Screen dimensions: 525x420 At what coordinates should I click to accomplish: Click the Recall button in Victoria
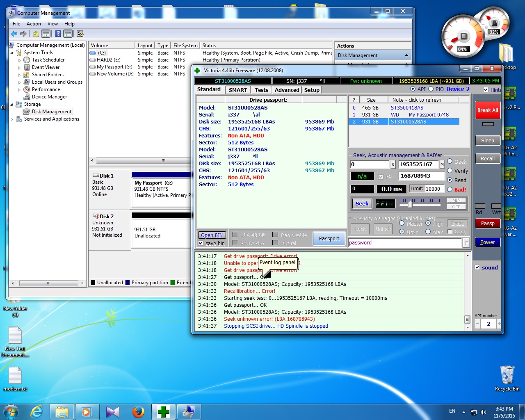488,159
